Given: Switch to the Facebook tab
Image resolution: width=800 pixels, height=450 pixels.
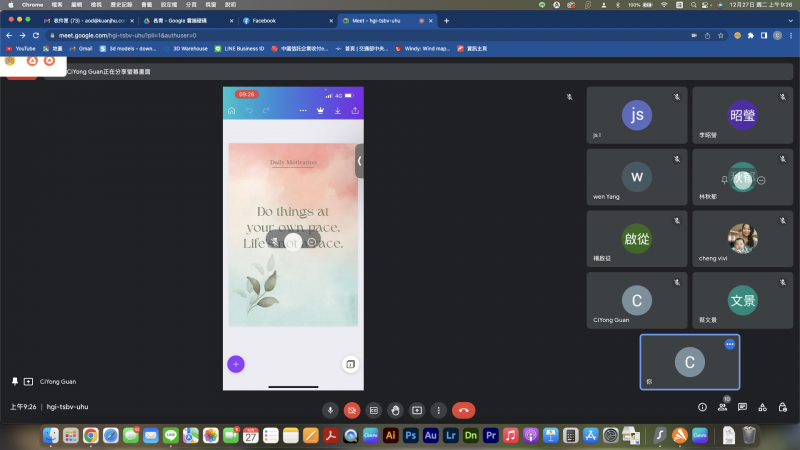Looking at the screenshot, I should (287, 21).
